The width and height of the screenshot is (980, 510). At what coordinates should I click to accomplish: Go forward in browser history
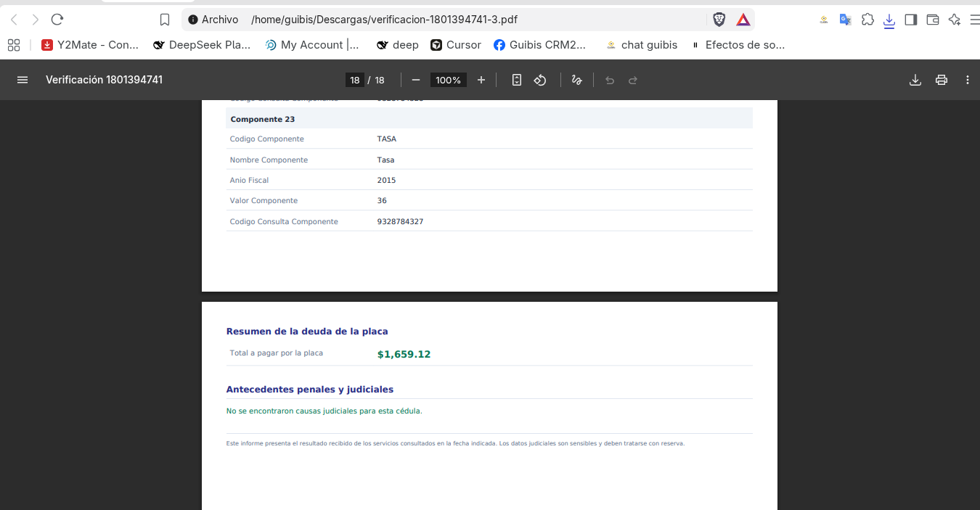point(36,20)
